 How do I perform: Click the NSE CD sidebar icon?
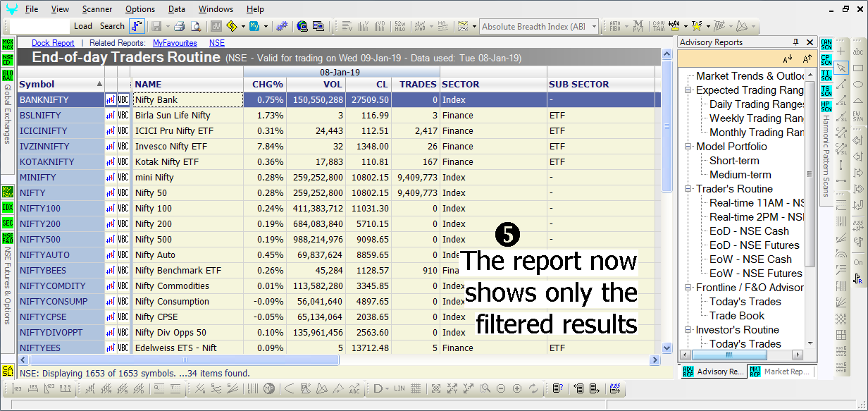[8, 59]
